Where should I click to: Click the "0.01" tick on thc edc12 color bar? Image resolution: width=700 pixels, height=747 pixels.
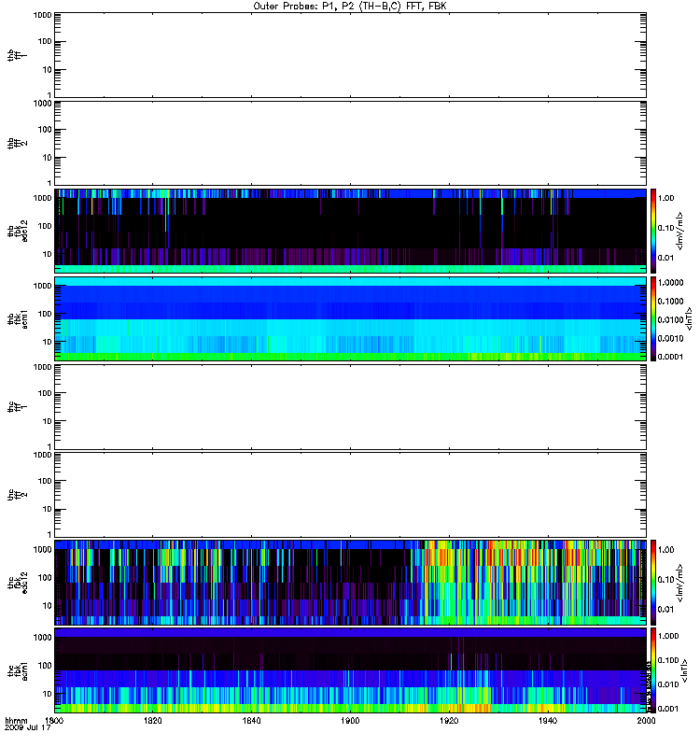666,610
